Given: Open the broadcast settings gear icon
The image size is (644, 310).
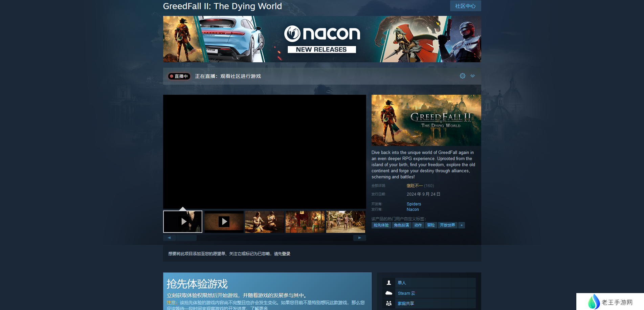Looking at the screenshot, I should click(462, 76).
